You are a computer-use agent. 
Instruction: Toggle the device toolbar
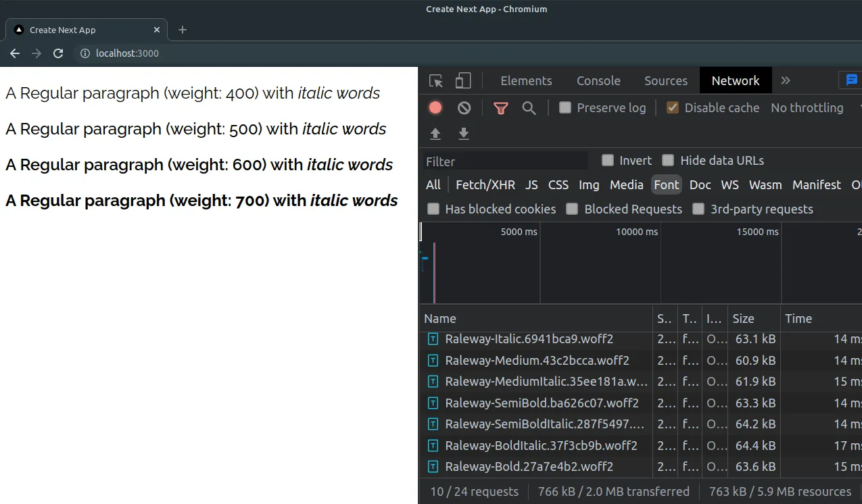[462, 80]
